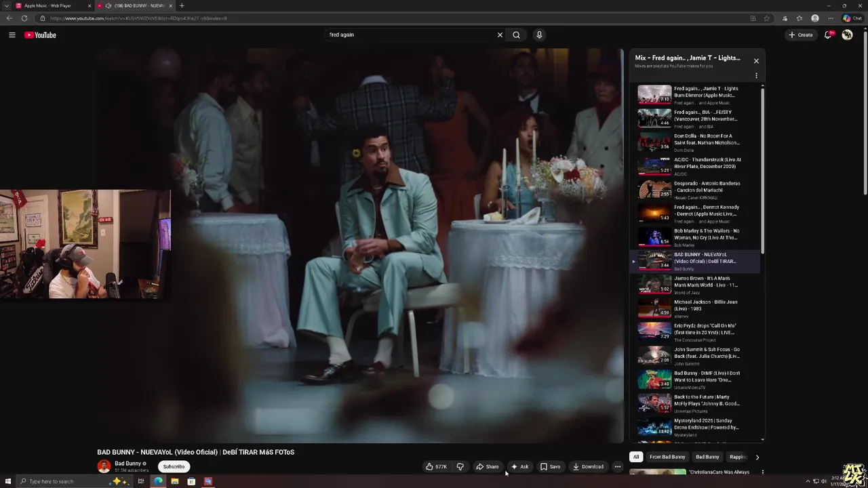Screen dimensions: 868x488
Task: Start voice search with the microphone
Action: pyautogui.click(x=539, y=35)
